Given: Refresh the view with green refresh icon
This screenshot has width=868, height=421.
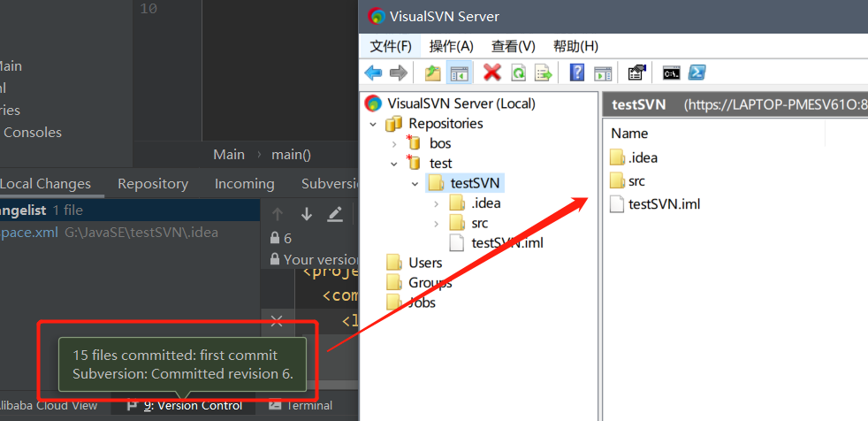Looking at the screenshot, I should click(x=518, y=73).
